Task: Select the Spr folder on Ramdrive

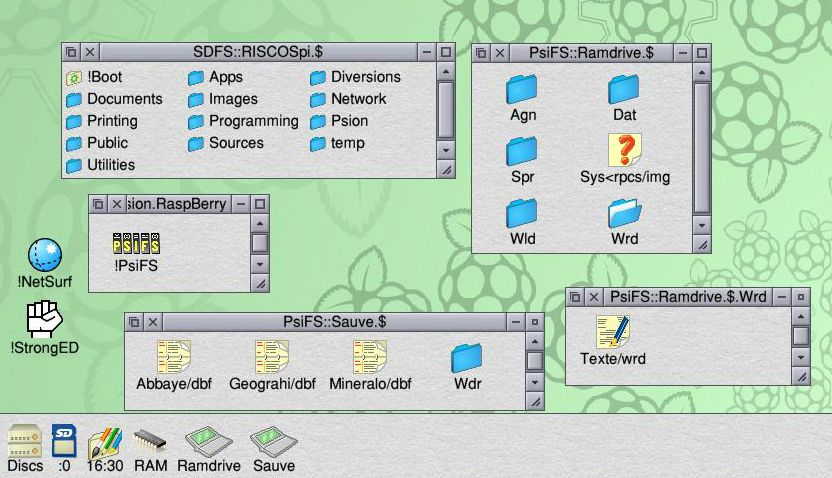Action: tap(523, 160)
